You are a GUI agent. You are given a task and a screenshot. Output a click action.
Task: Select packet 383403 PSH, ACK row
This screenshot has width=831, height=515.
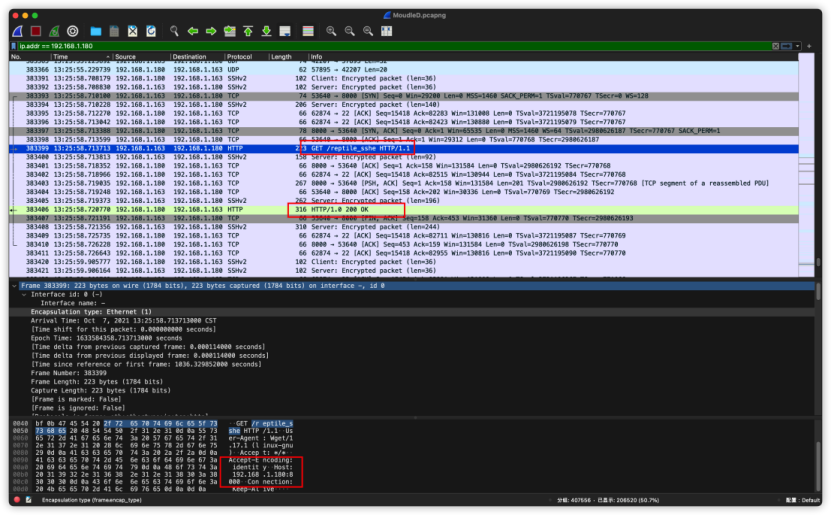[x=404, y=183]
